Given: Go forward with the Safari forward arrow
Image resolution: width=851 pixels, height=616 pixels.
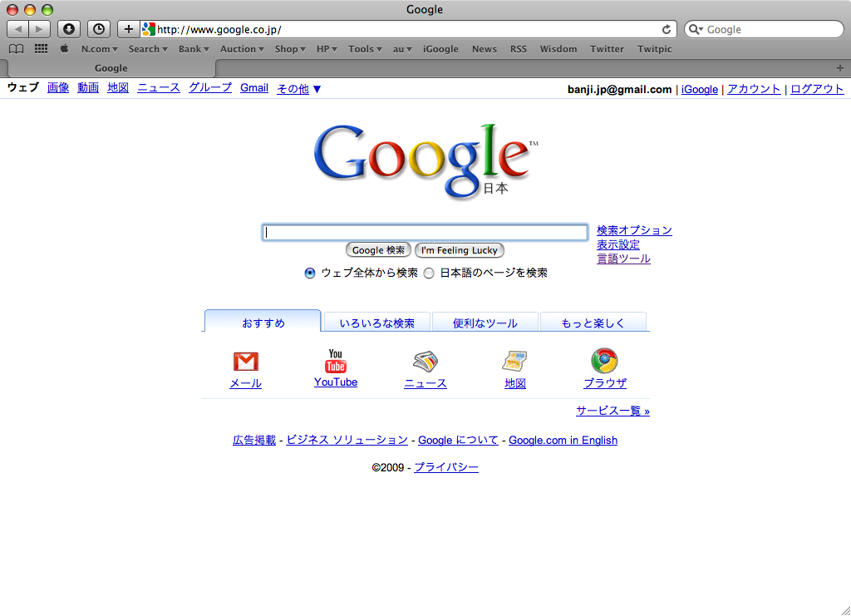Looking at the screenshot, I should click(x=39, y=29).
